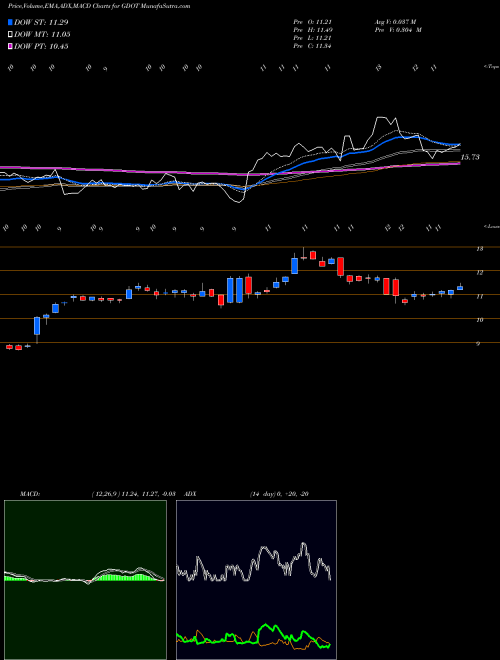Select the 'DOW PT: 10.45' legend label

pyautogui.click(x=41, y=46)
